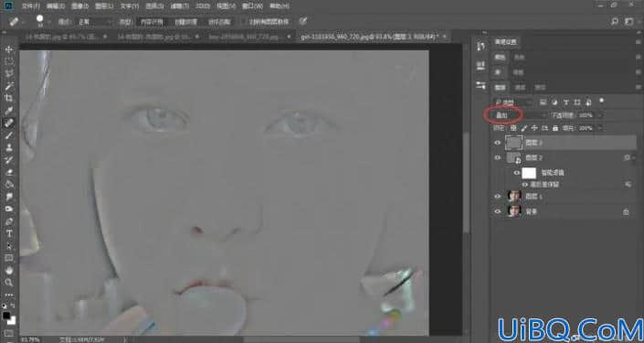
Task: Open the workspace switcher icon
Action: 628,21
